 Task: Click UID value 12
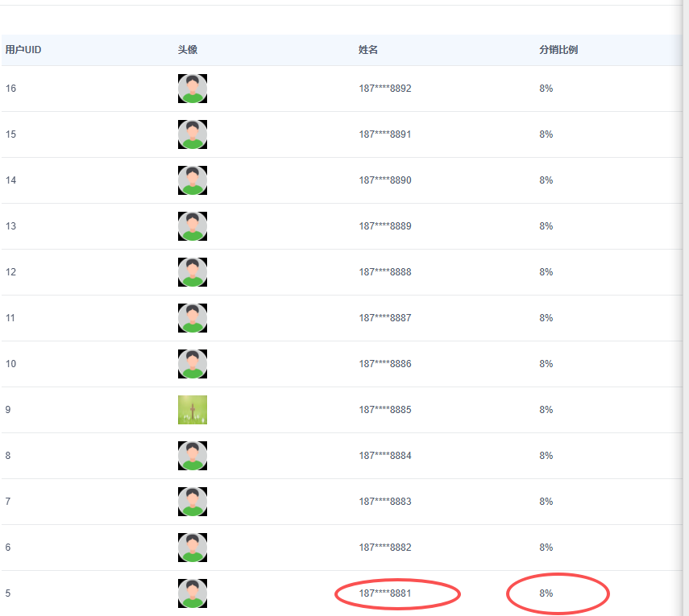(10, 272)
